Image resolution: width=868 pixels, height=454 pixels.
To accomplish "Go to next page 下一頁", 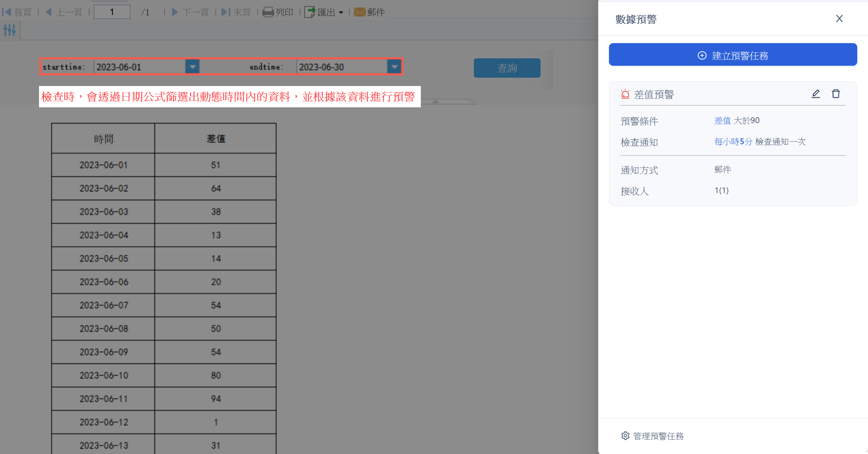I will click(x=190, y=12).
